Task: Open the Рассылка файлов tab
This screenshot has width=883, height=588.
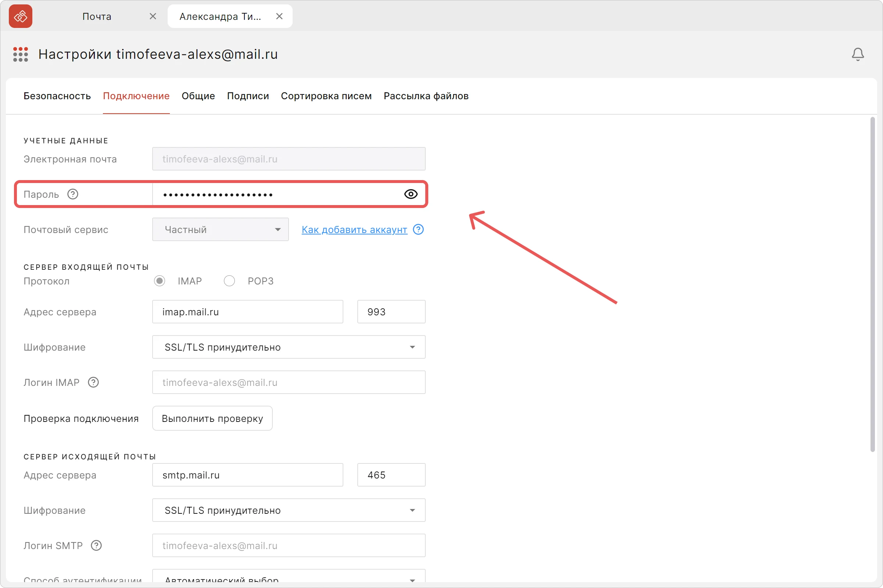Action: [426, 96]
